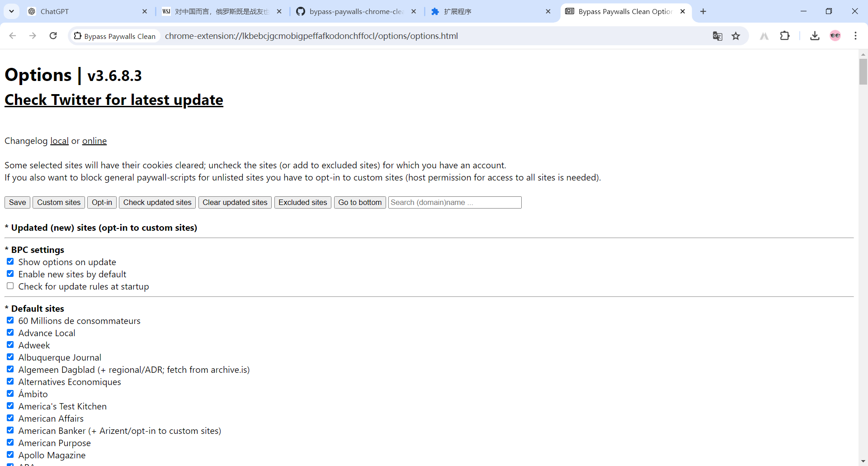Bookmark this page with the star icon

coord(736,36)
